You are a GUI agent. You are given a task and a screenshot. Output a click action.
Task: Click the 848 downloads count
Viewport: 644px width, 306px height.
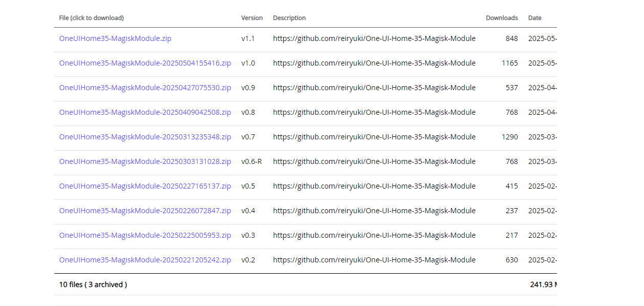click(511, 38)
